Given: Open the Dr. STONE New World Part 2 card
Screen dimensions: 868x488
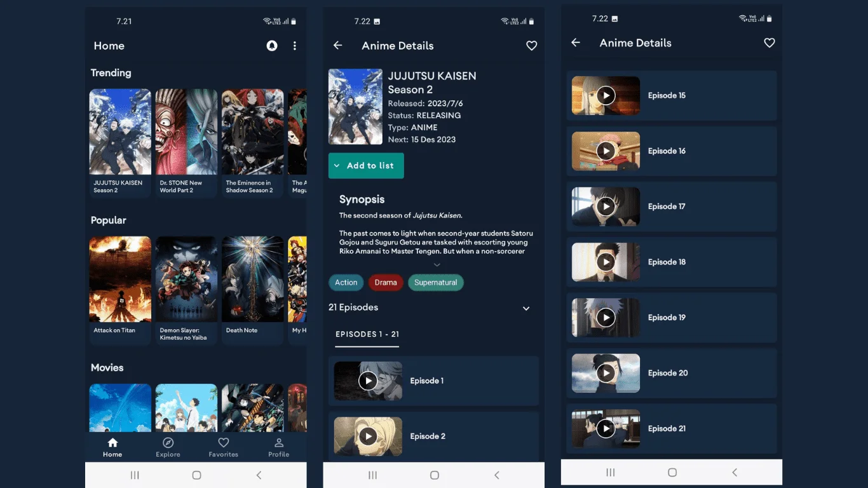Looking at the screenshot, I should (186, 143).
